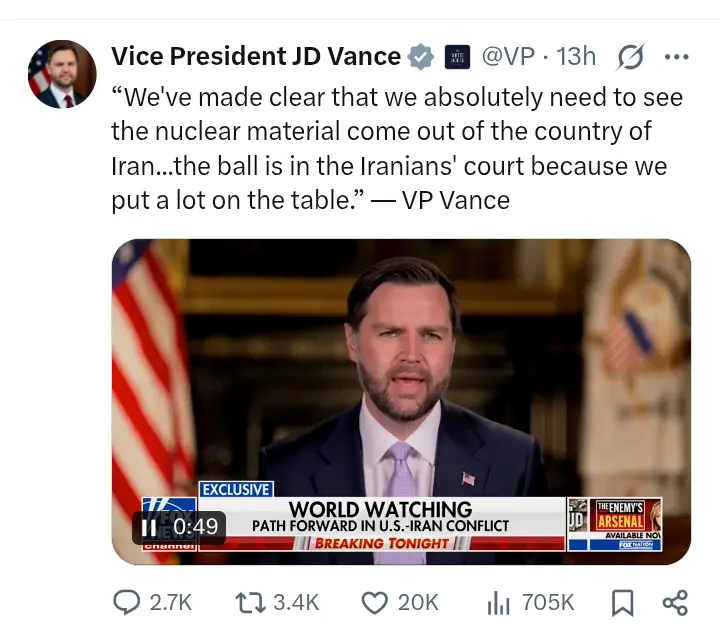Share the post via share icon
720x634 pixels.
click(x=675, y=602)
